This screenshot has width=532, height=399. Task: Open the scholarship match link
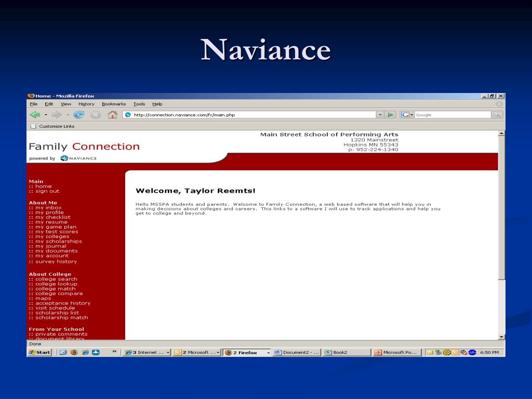coord(62,317)
